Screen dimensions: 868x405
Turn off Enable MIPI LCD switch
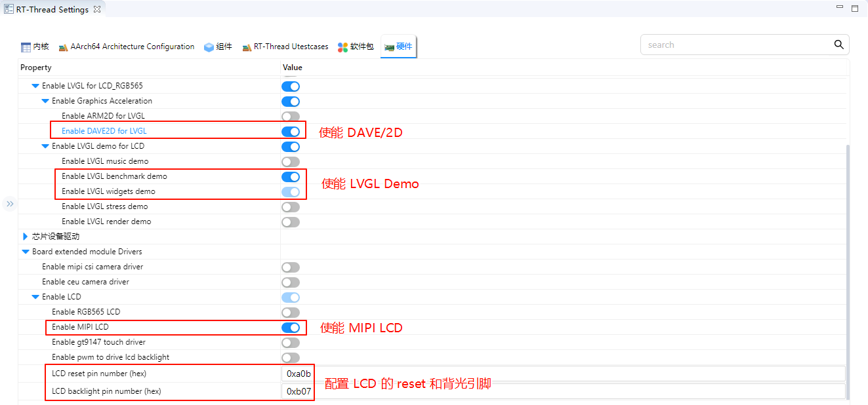291,328
